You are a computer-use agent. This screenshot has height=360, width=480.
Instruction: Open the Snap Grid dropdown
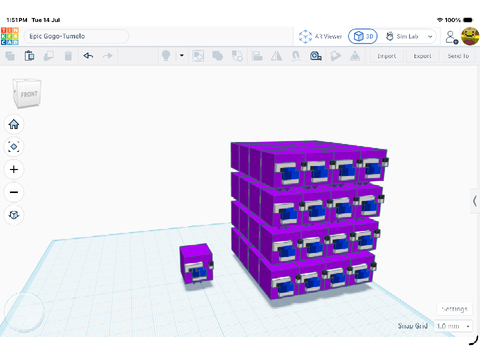pos(453,326)
